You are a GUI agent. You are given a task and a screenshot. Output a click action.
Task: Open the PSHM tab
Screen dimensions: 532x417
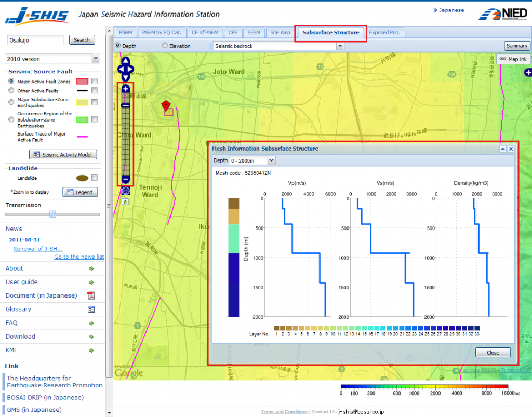pyautogui.click(x=125, y=32)
